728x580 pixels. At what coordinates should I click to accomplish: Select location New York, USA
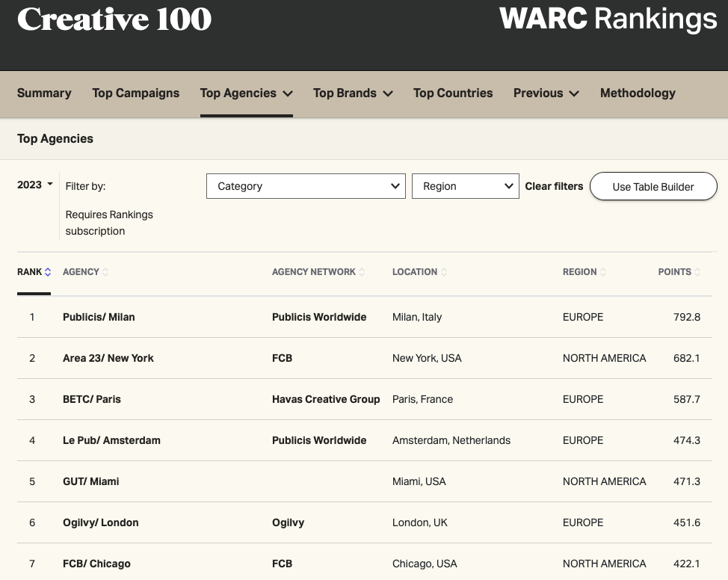(427, 358)
